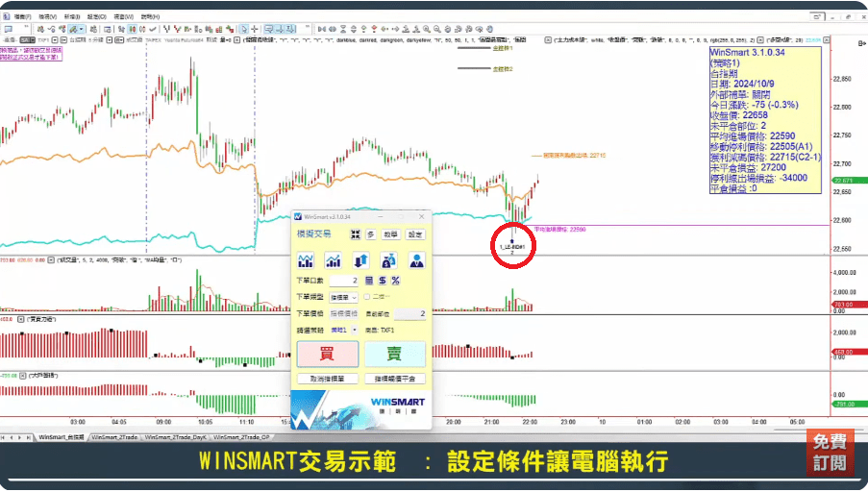Remove the 買賣力道 indicator via its x box
Viewport: 868px width, 492px height.
tap(21, 319)
